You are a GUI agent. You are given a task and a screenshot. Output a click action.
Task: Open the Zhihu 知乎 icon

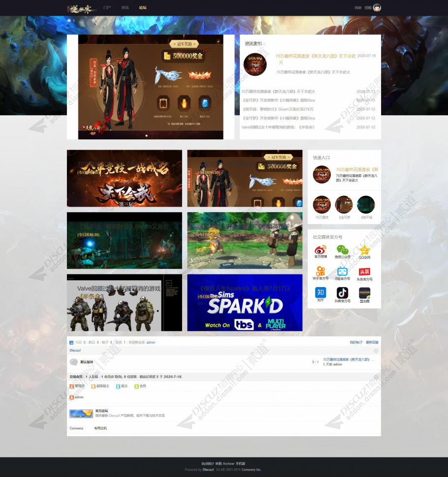(x=320, y=292)
